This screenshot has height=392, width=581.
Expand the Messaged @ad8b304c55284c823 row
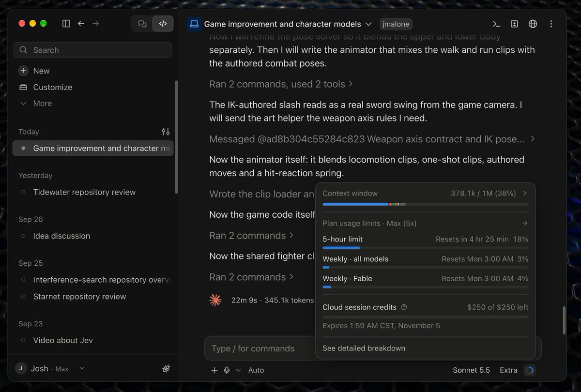click(x=372, y=139)
